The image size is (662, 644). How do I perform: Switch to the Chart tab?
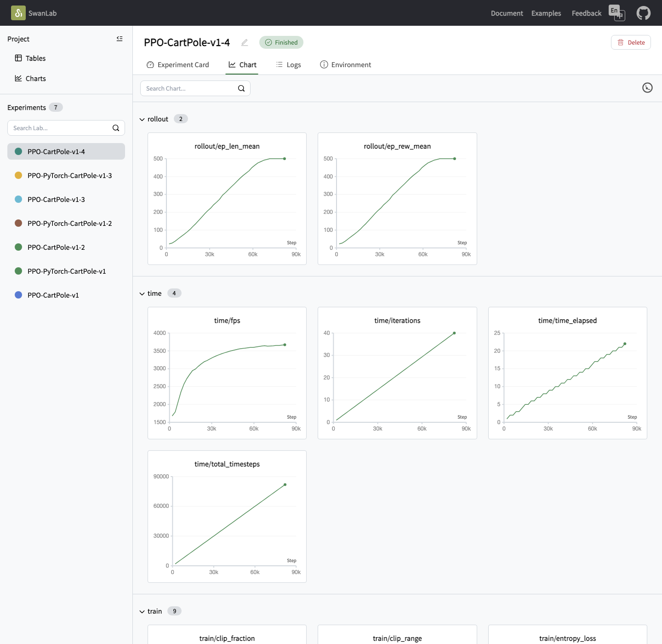click(x=243, y=65)
